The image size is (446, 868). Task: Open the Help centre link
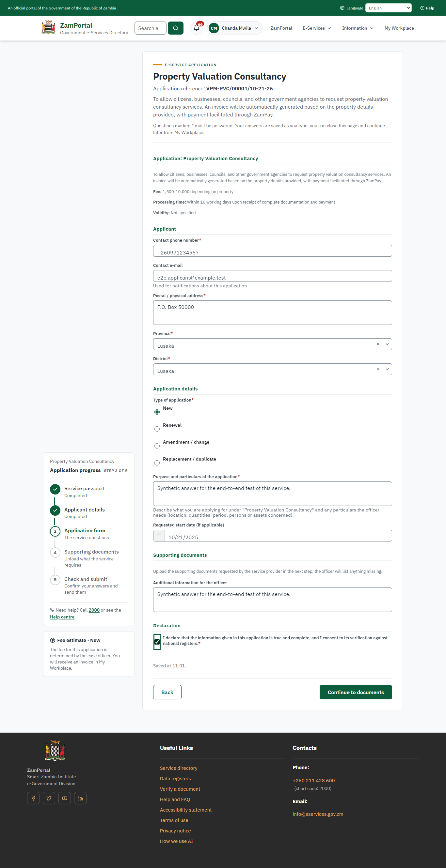(62, 617)
